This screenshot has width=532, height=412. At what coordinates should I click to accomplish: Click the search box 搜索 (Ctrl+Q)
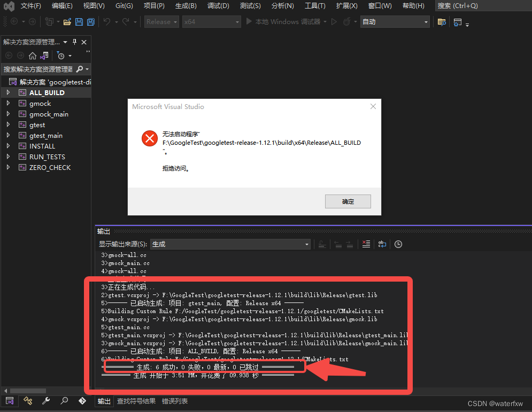click(483, 6)
